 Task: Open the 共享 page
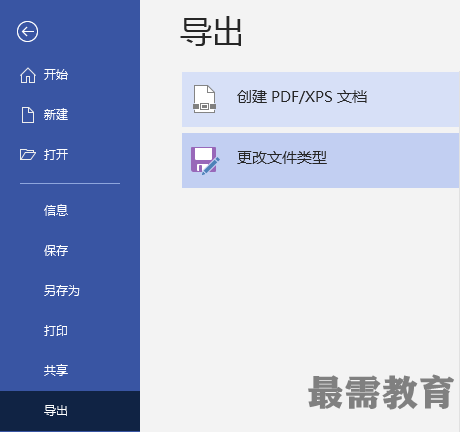(56, 370)
